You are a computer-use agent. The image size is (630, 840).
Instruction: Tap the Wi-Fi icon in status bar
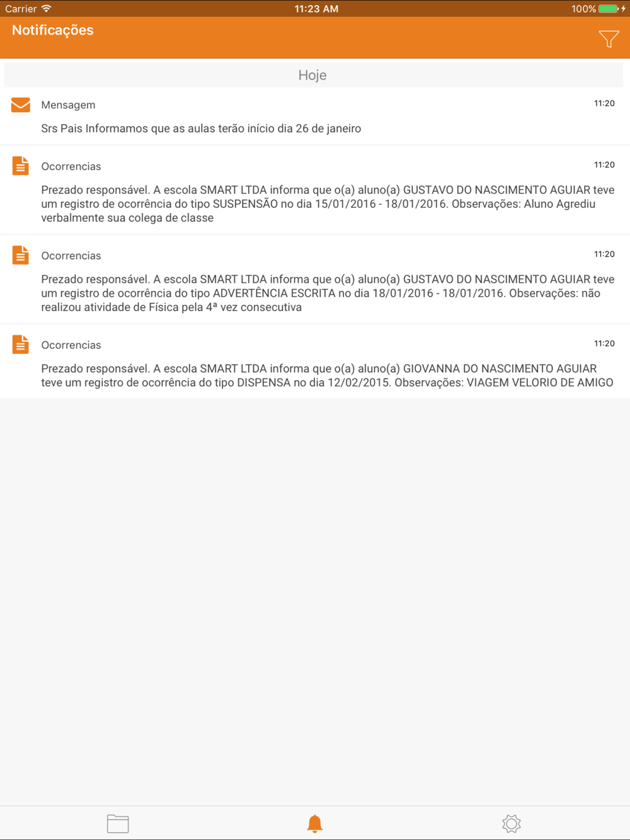pyautogui.click(x=46, y=9)
